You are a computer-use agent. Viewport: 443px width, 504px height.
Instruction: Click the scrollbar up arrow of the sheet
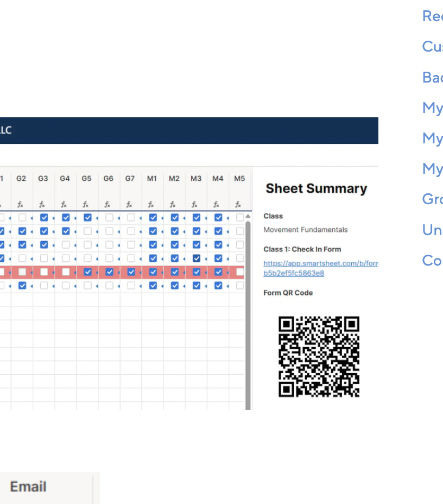tap(248, 217)
